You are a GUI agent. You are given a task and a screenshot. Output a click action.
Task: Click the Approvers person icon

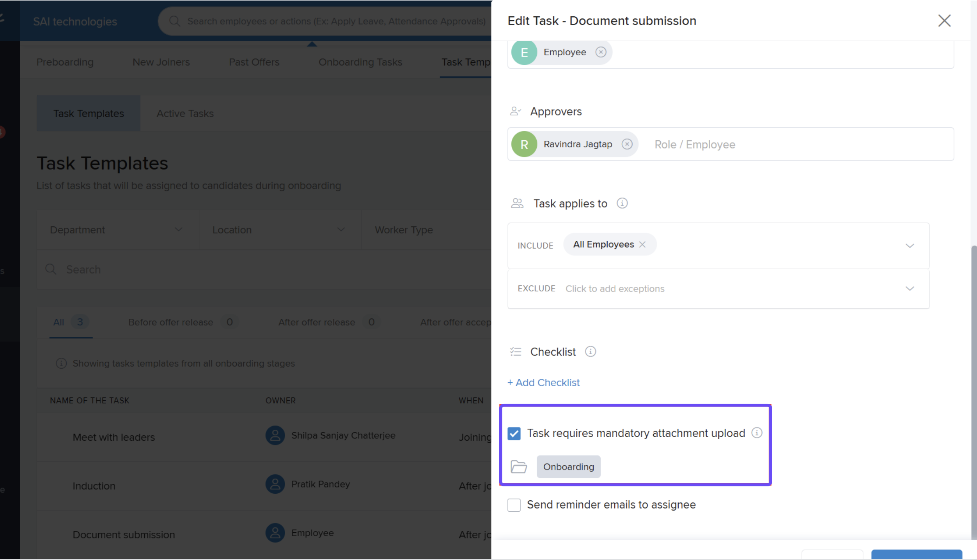(x=516, y=111)
